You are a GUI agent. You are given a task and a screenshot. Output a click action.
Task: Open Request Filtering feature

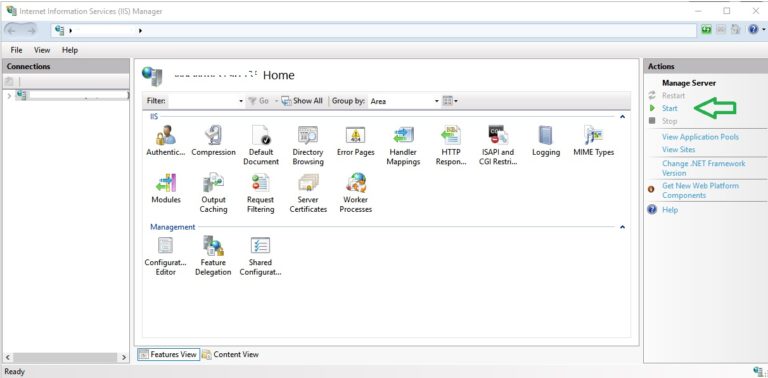(x=261, y=193)
